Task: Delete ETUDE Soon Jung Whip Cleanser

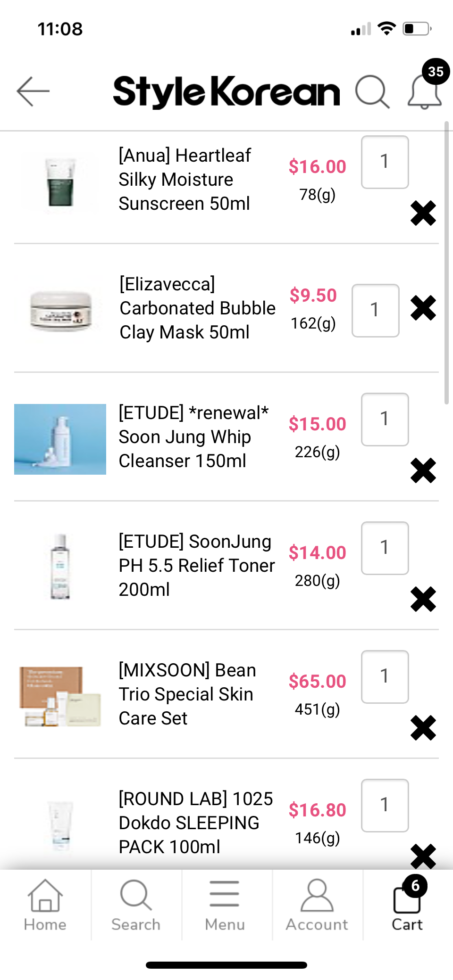Action: pyautogui.click(x=423, y=470)
